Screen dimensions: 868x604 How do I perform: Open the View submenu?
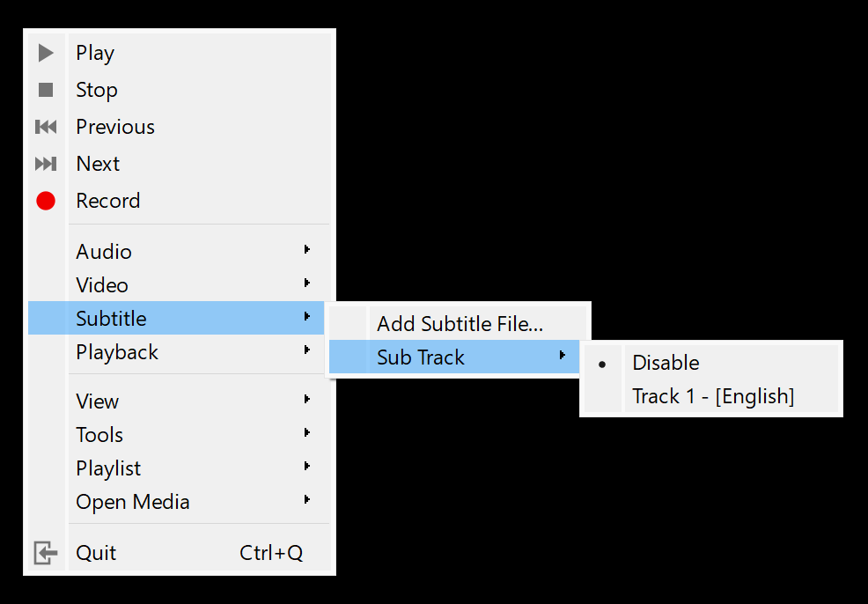point(98,401)
